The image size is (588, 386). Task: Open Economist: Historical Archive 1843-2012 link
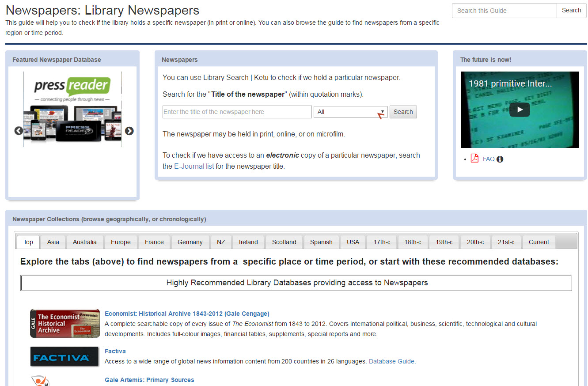coord(187,314)
